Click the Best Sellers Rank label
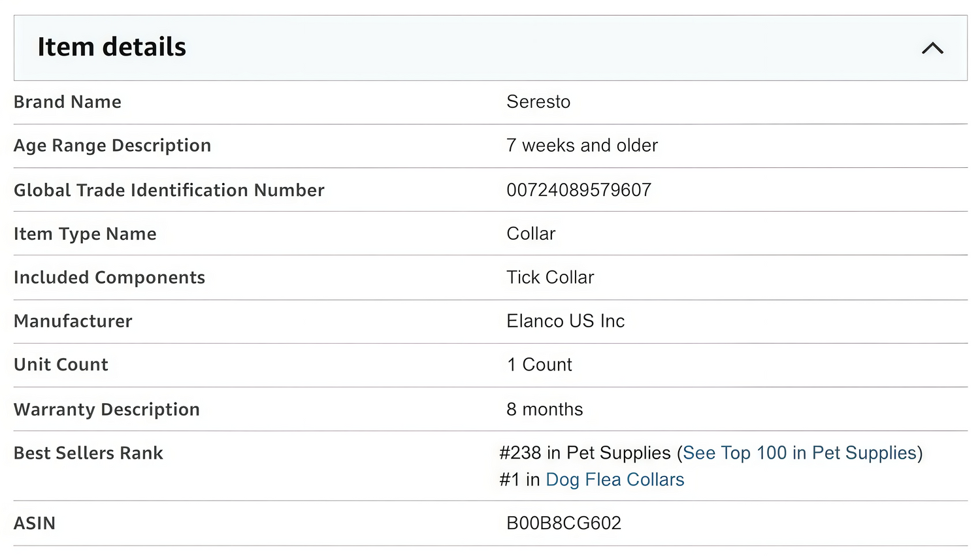 point(88,453)
